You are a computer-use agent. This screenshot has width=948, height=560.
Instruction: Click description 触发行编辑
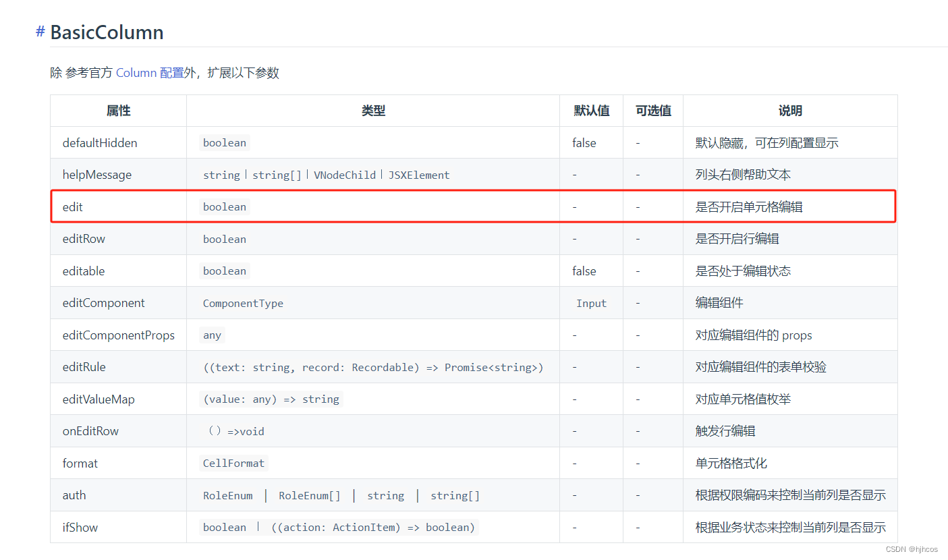(725, 431)
